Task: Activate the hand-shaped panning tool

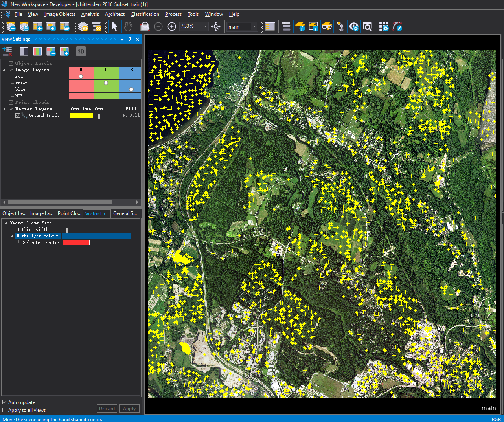Action: click(128, 26)
